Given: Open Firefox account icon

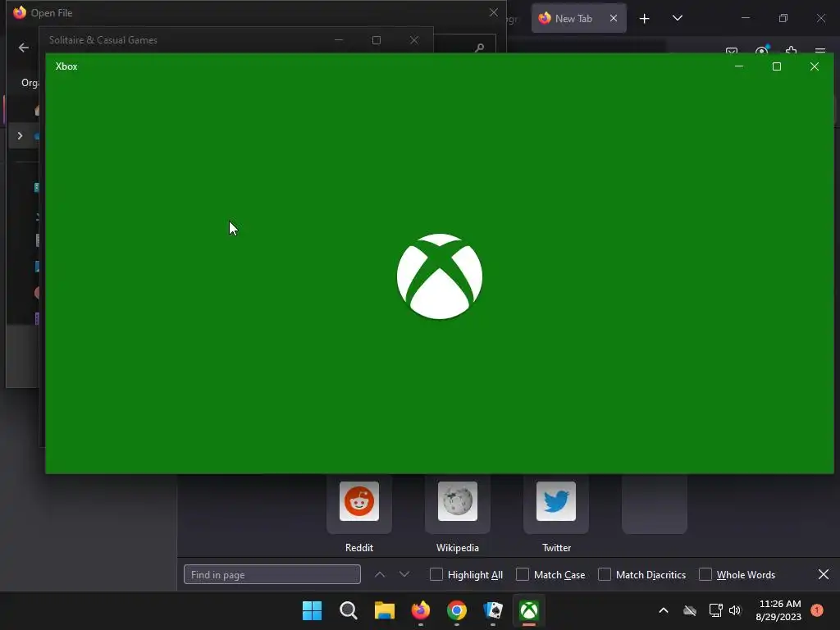Looking at the screenshot, I should coord(762,51).
